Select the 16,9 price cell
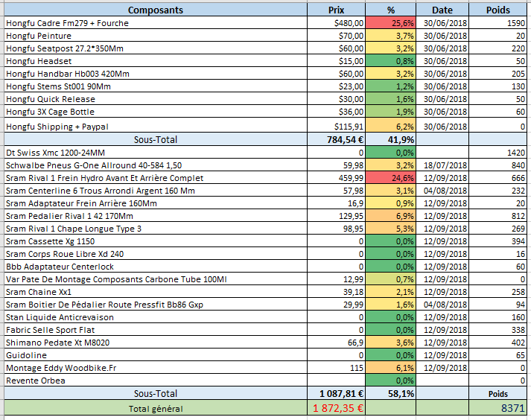 coord(337,203)
